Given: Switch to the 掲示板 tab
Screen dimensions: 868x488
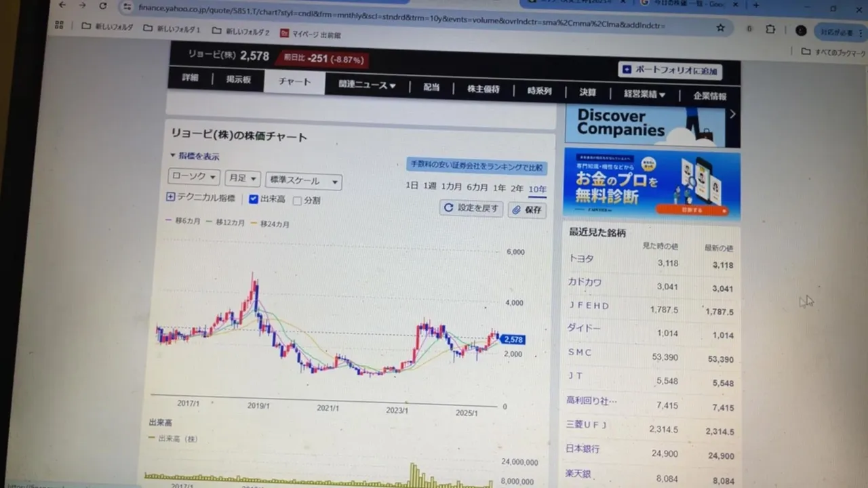Looking at the screenshot, I should 239,79.
